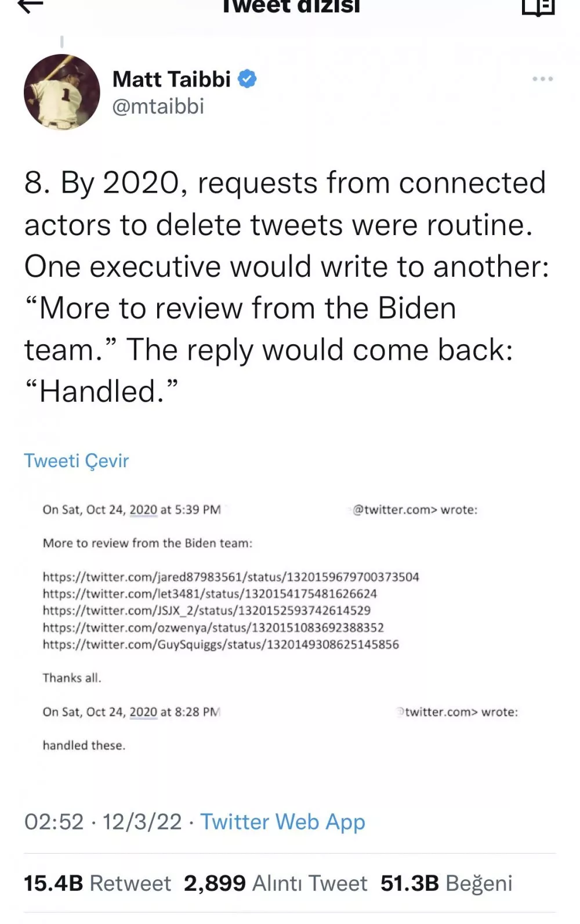Open the three-dot more options menu
The image size is (580, 924).
[x=542, y=79]
